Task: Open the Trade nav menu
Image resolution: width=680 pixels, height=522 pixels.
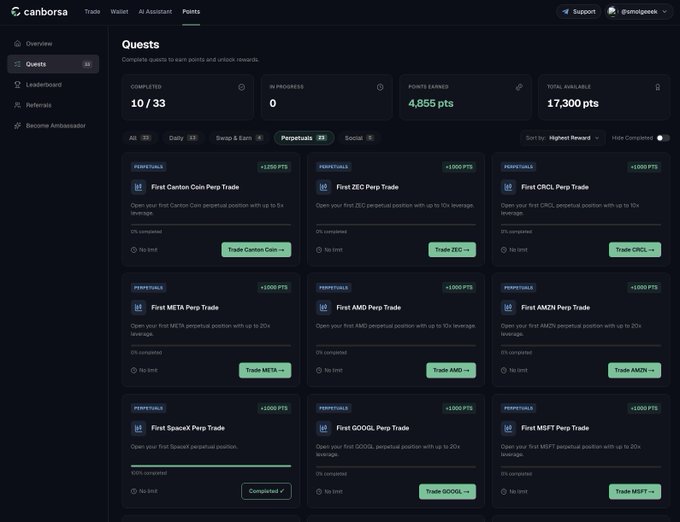Action: 92,12
